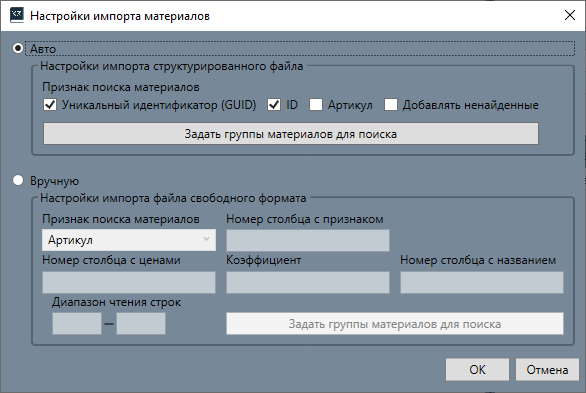Click the Номер столбца с признаком field

tap(308, 240)
